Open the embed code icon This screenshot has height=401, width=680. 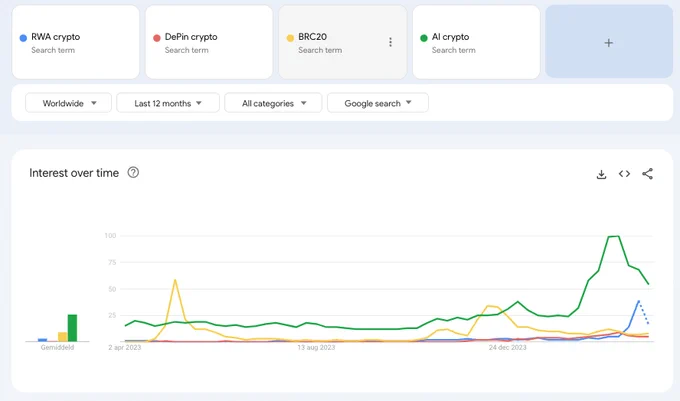[x=624, y=174]
